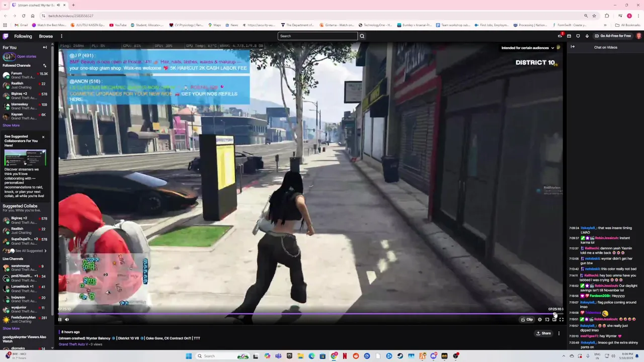Open more video options beside Share

tap(558, 333)
